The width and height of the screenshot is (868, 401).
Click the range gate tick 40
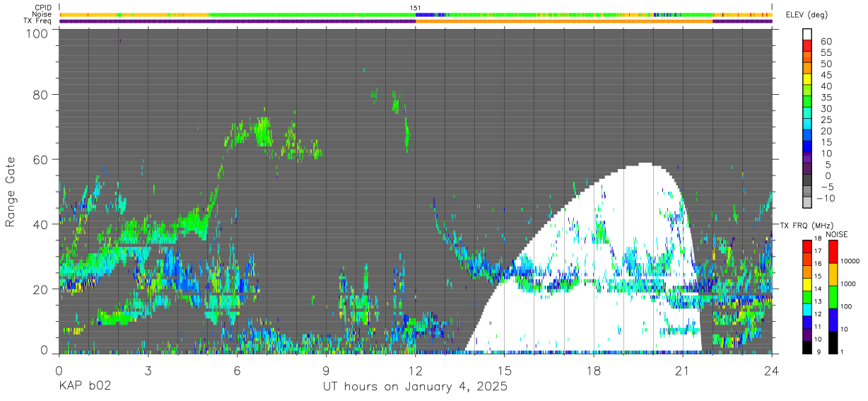pyautogui.click(x=41, y=224)
